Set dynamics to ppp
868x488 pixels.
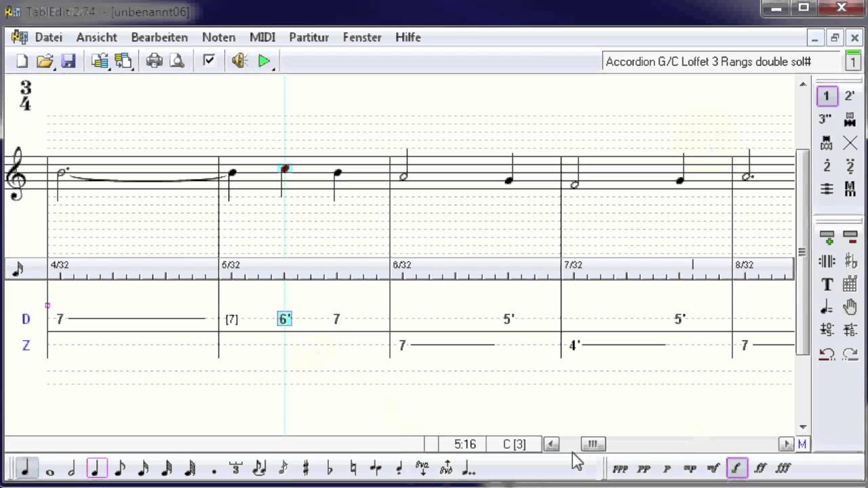pos(620,468)
